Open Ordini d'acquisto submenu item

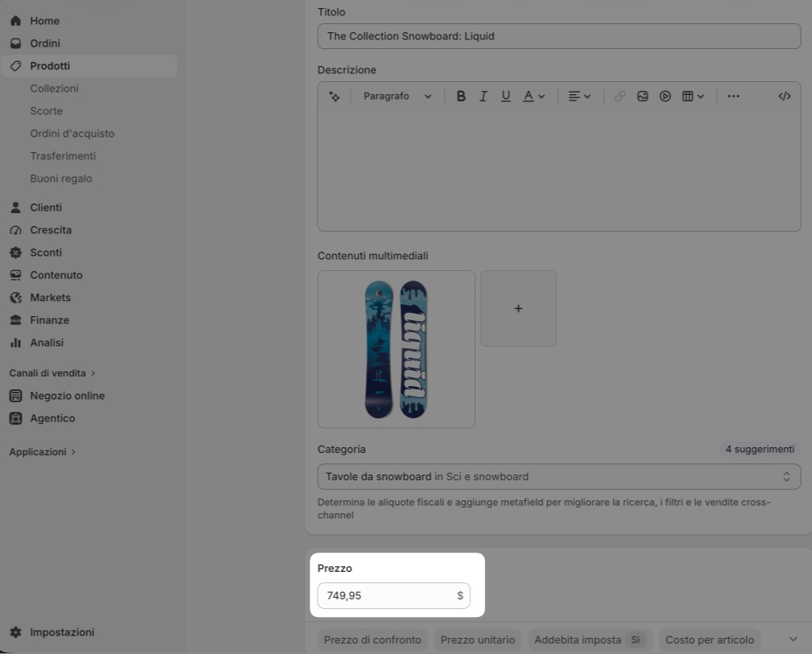tap(72, 134)
